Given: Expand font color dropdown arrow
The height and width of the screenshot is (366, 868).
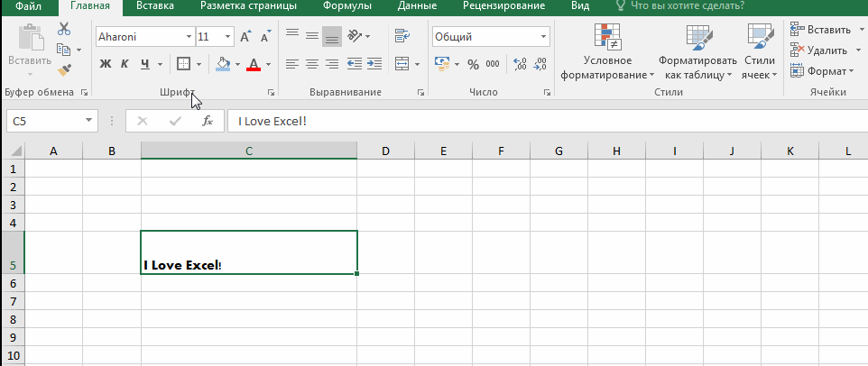Looking at the screenshot, I should point(269,65).
